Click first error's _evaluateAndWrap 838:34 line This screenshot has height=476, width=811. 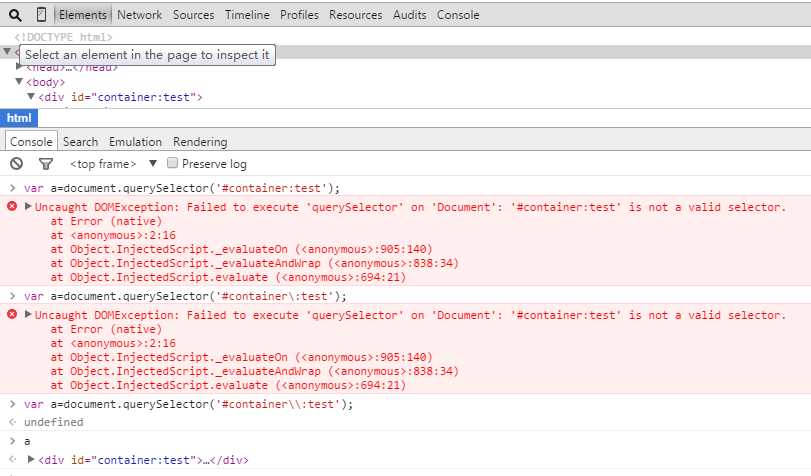tap(254, 263)
